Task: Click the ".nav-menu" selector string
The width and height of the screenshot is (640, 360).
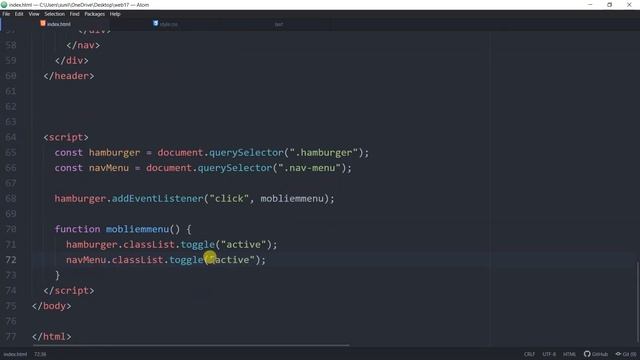Action: tap(309, 168)
